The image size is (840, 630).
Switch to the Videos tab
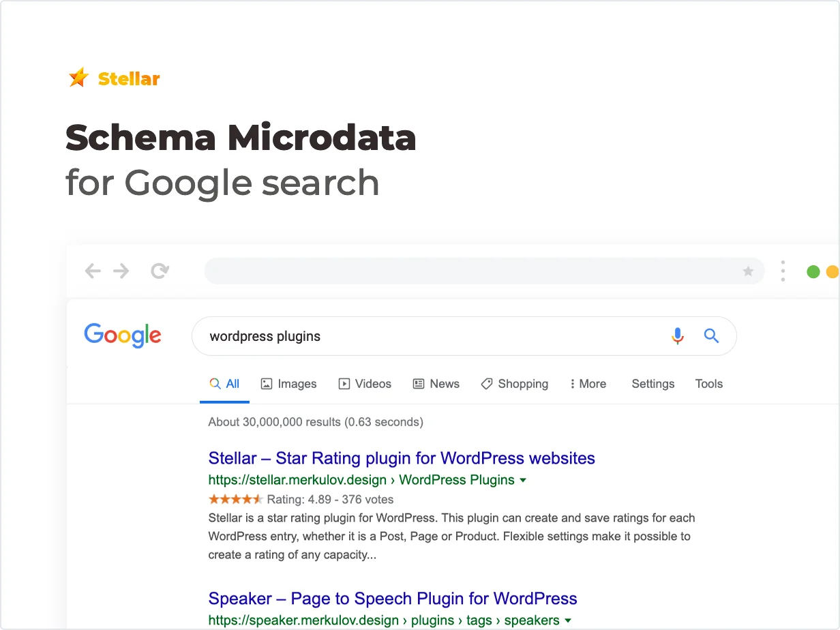click(365, 384)
